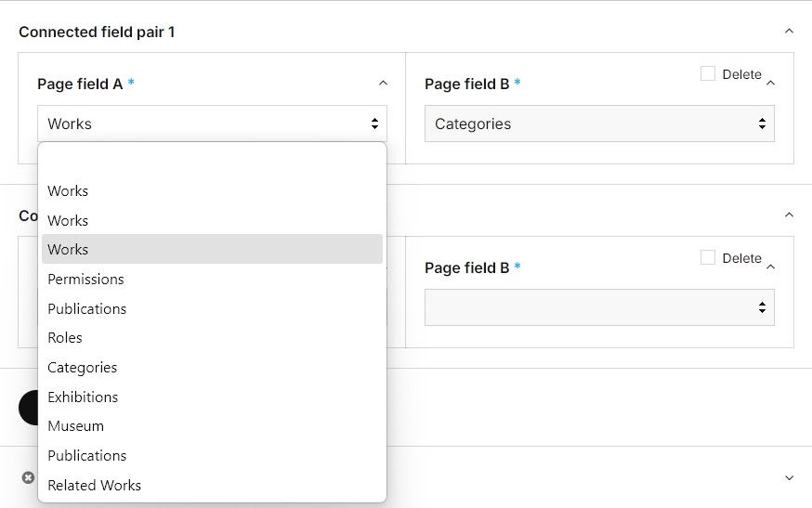Pick the Roles option
Screen dimensions: 812x508
click(65, 337)
